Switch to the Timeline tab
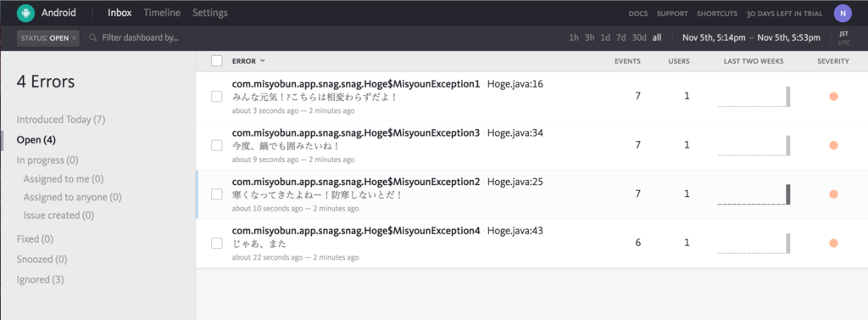The width and height of the screenshot is (868, 320). [162, 13]
